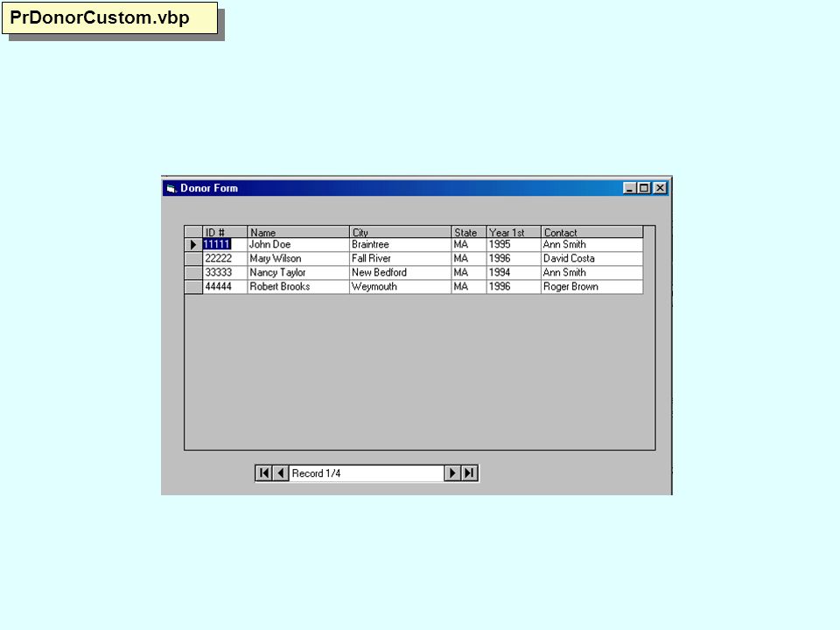
Task: Select year 1996 in Mary Wilson's row
Action: click(x=514, y=258)
